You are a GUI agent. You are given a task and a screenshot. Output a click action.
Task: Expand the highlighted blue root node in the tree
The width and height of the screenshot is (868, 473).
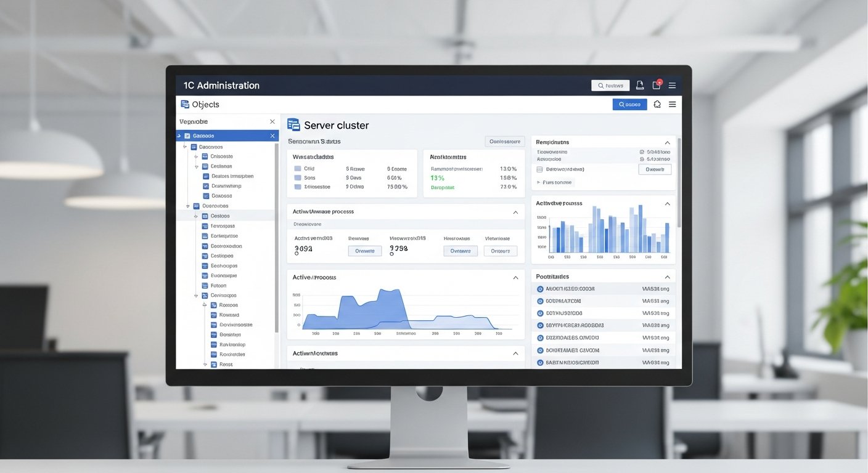179,135
